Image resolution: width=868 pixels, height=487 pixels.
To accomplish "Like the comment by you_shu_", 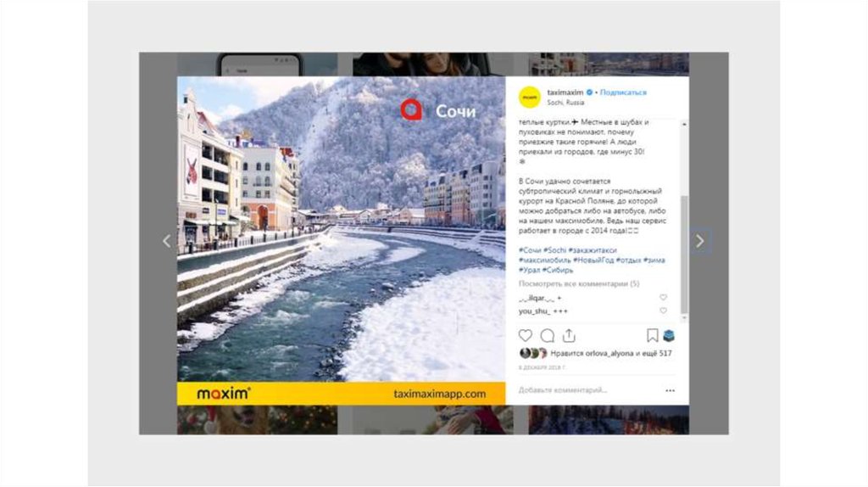I will click(x=663, y=311).
